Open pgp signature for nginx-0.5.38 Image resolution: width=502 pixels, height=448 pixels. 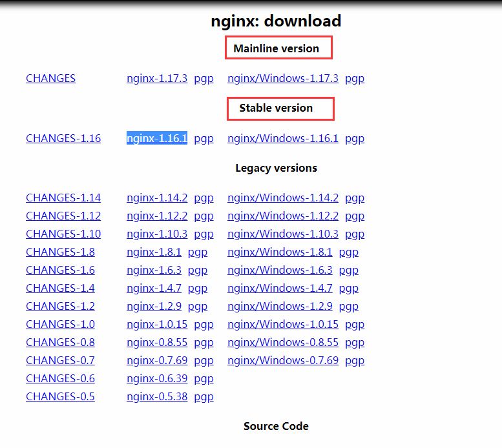coord(204,397)
